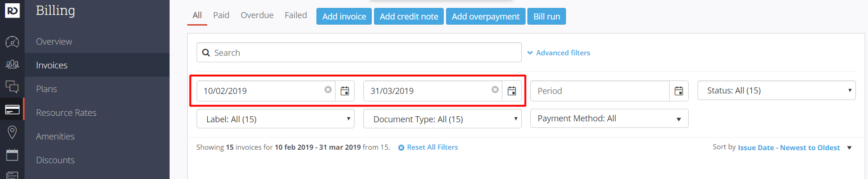
Task: Open the newspaper icon at sidebar bottom
Action: (12, 176)
